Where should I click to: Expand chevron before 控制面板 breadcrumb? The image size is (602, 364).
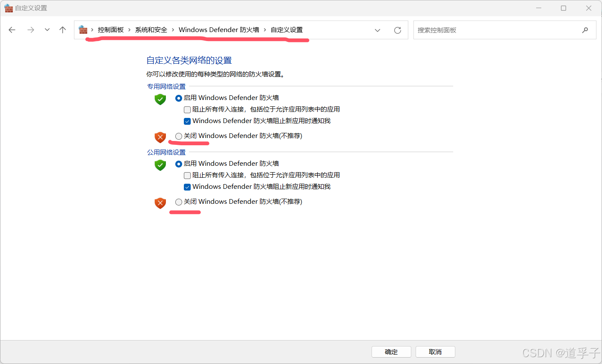point(92,30)
